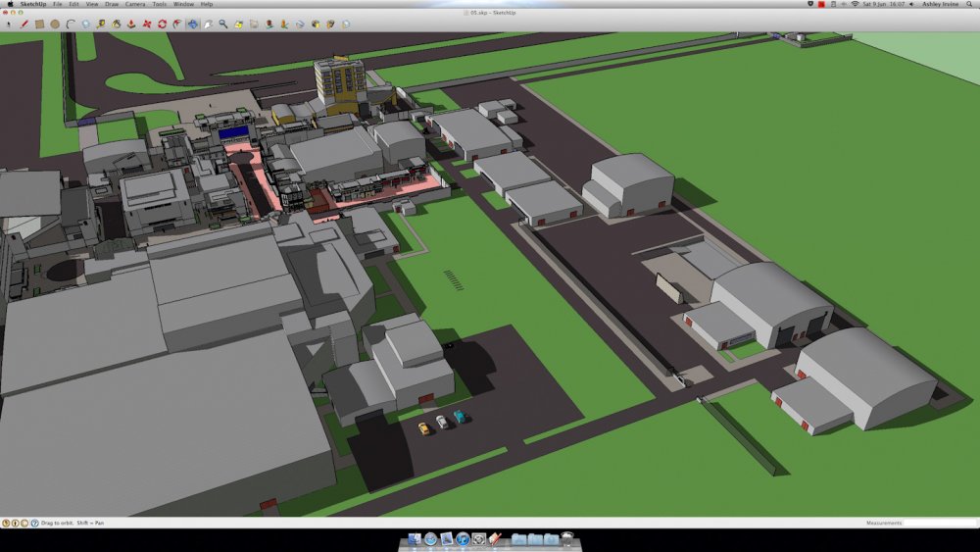This screenshot has width=980, height=552.
Task: Click the red-topped toolbar icon left of the orange one
Action: click(269, 25)
